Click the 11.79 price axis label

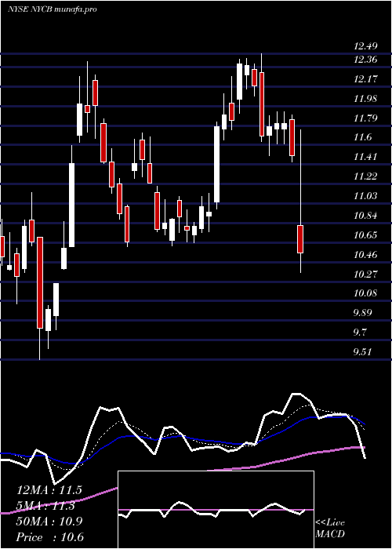click(365, 118)
